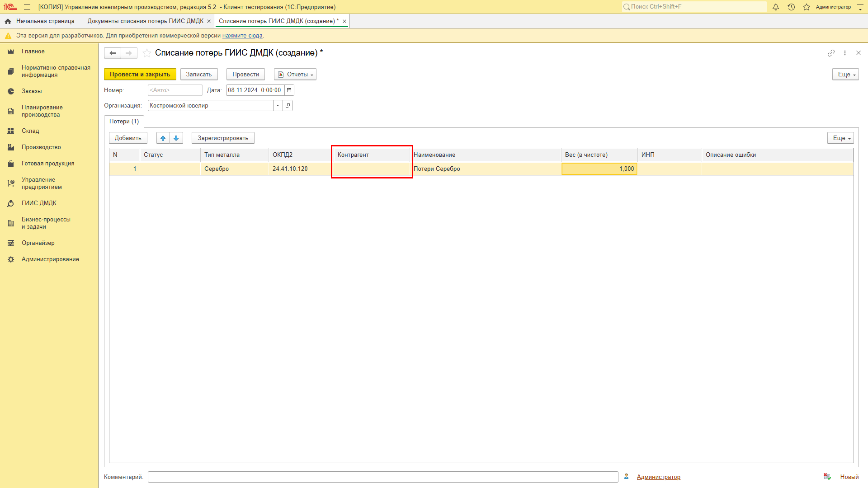Open favorites star in title bar

click(x=807, y=7)
